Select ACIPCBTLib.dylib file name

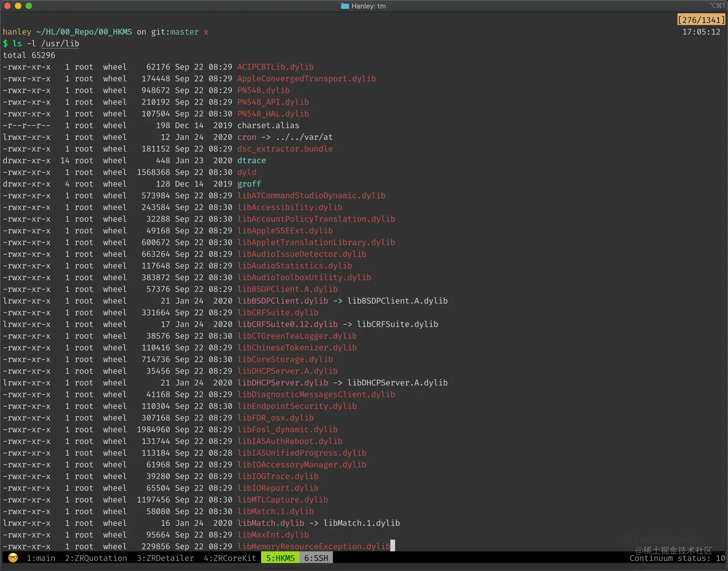click(275, 67)
